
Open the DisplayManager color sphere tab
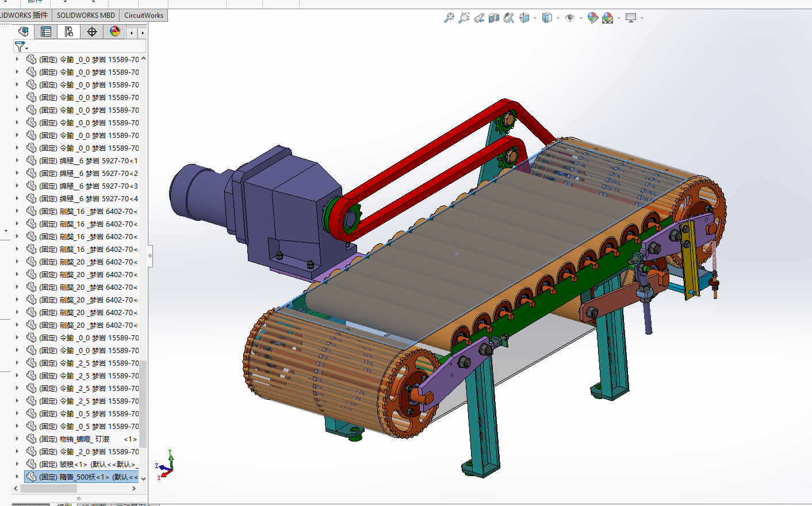pyautogui.click(x=115, y=32)
